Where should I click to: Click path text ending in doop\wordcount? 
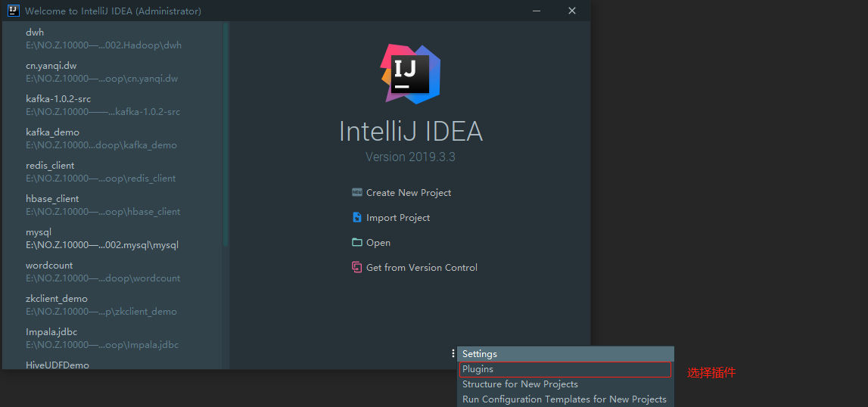pyautogui.click(x=103, y=278)
